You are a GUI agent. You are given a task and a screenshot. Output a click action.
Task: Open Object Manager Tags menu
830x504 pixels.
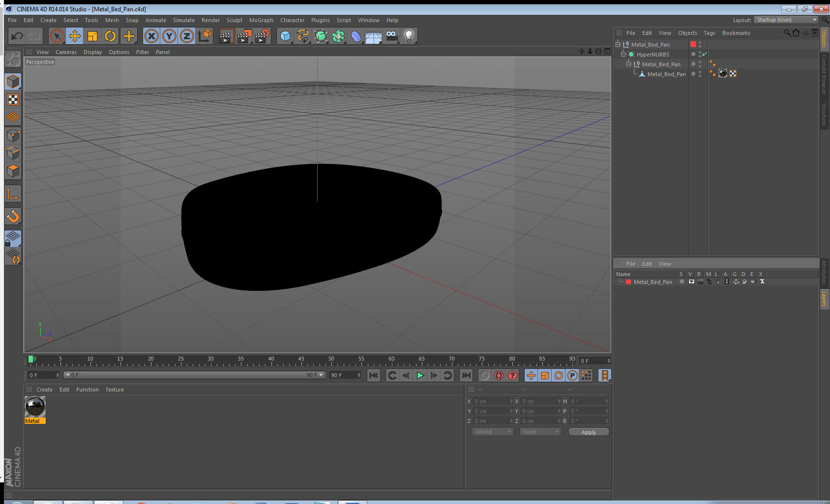coord(710,33)
